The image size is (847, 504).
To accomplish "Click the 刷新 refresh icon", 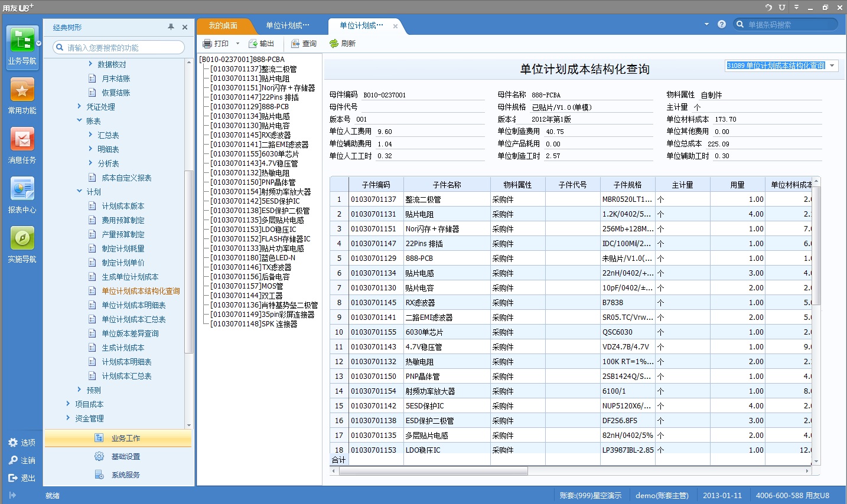I will [x=334, y=44].
